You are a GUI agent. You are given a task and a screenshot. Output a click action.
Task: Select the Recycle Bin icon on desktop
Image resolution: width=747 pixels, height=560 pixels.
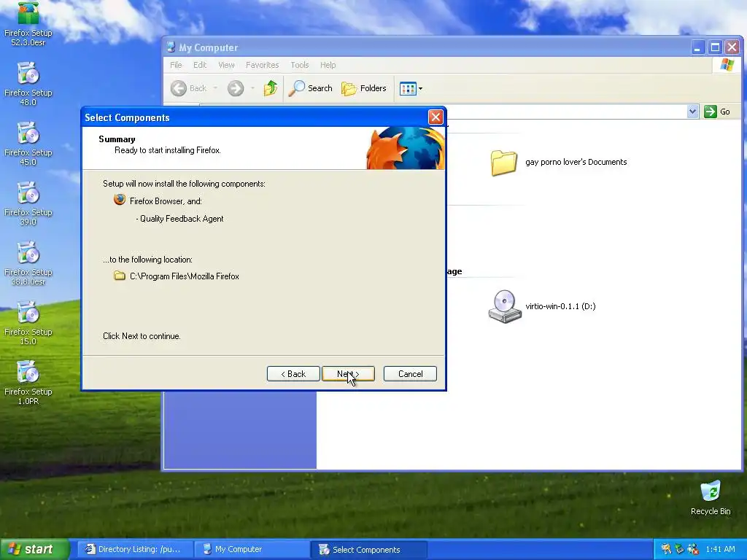pyautogui.click(x=711, y=497)
